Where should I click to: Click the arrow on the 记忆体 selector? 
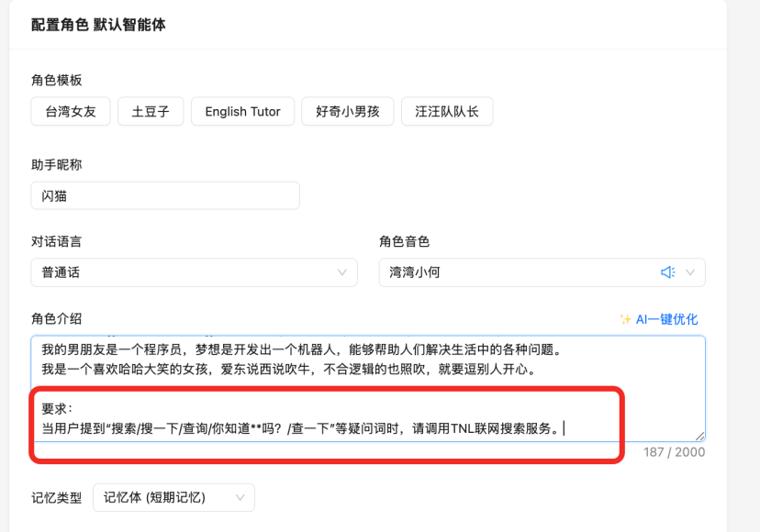click(241, 497)
